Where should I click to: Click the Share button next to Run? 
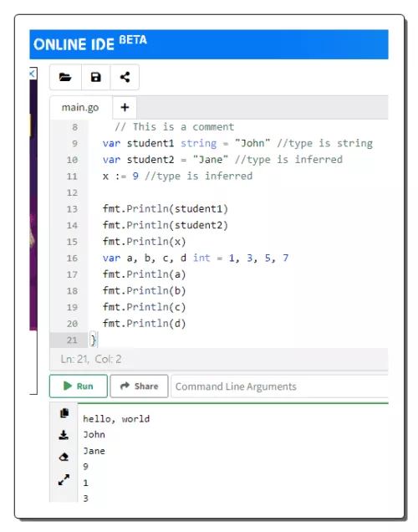139,386
